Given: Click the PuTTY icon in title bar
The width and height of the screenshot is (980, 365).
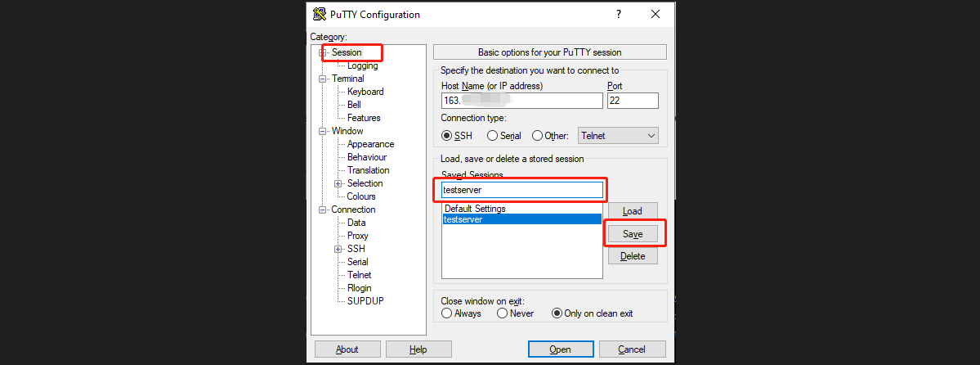Looking at the screenshot, I should click(319, 14).
